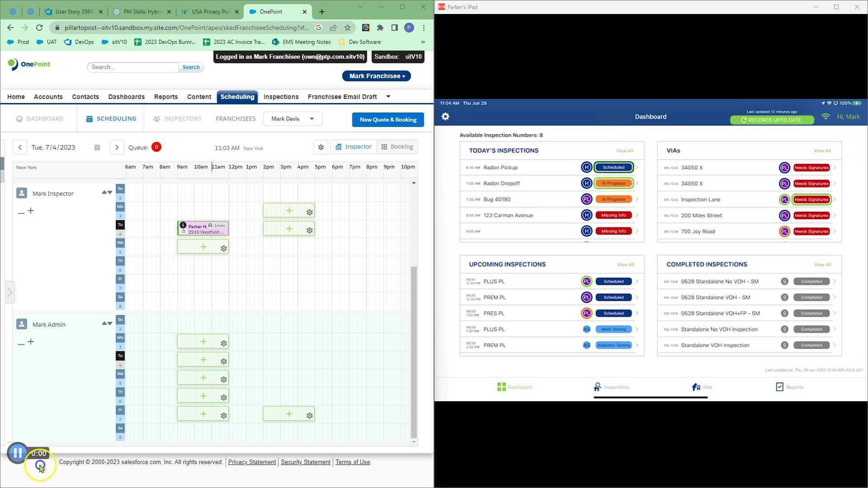
Task: Switch to the Inspections tab in navigation
Action: click(281, 96)
